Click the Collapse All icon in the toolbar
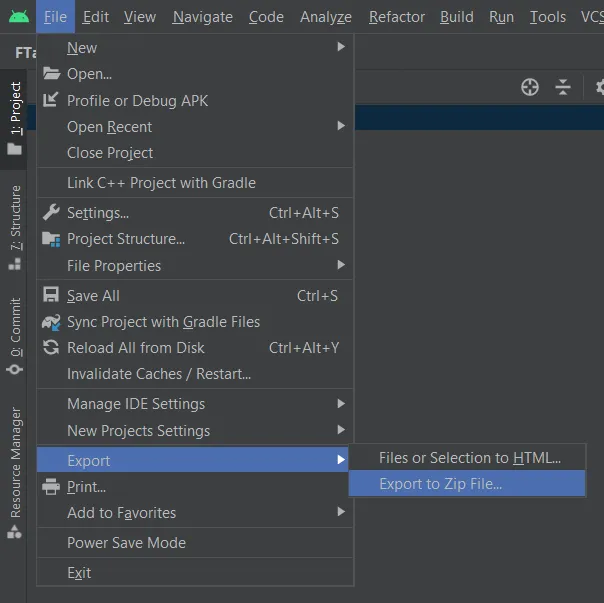 [x=563, y=87]
